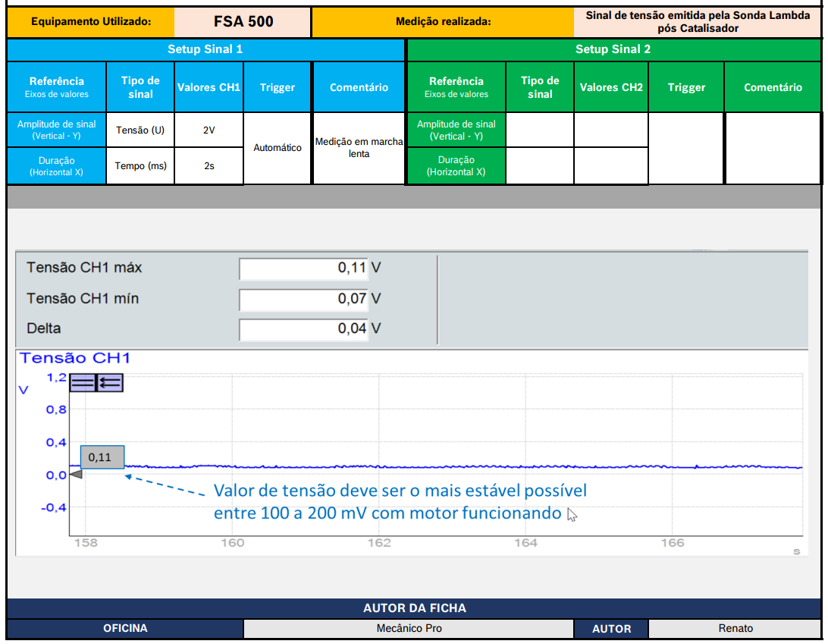Select the Automático trigger cell
828x644 pixels.
point(278,148)
